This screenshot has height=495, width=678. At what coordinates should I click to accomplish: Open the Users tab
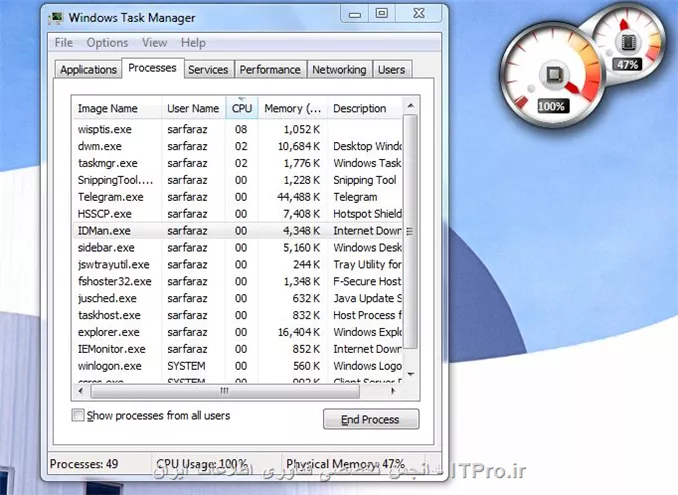coord(391,70)
